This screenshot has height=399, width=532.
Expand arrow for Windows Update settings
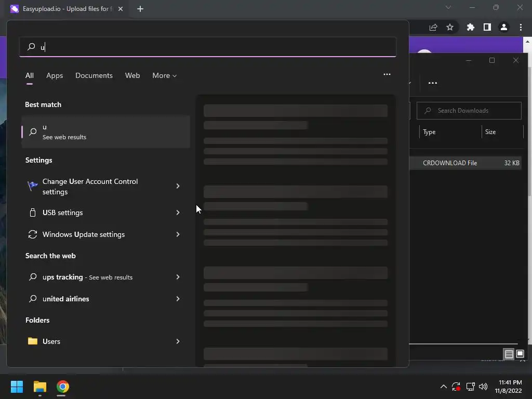178,234
